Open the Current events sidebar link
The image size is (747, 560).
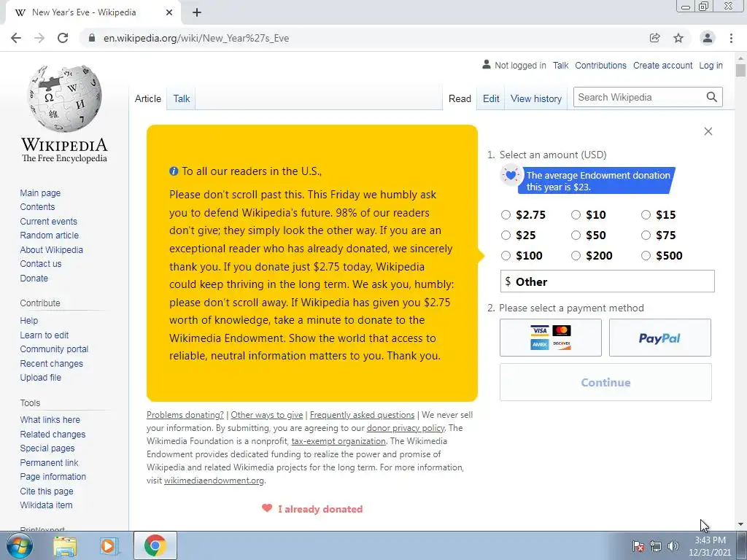pos(48,222)
